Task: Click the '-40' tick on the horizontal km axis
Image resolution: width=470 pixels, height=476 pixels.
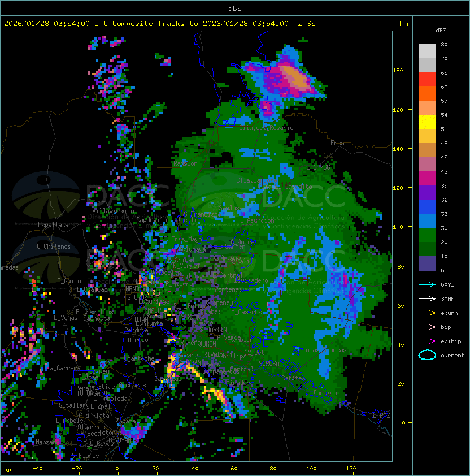Action: (x=37, y=469)
